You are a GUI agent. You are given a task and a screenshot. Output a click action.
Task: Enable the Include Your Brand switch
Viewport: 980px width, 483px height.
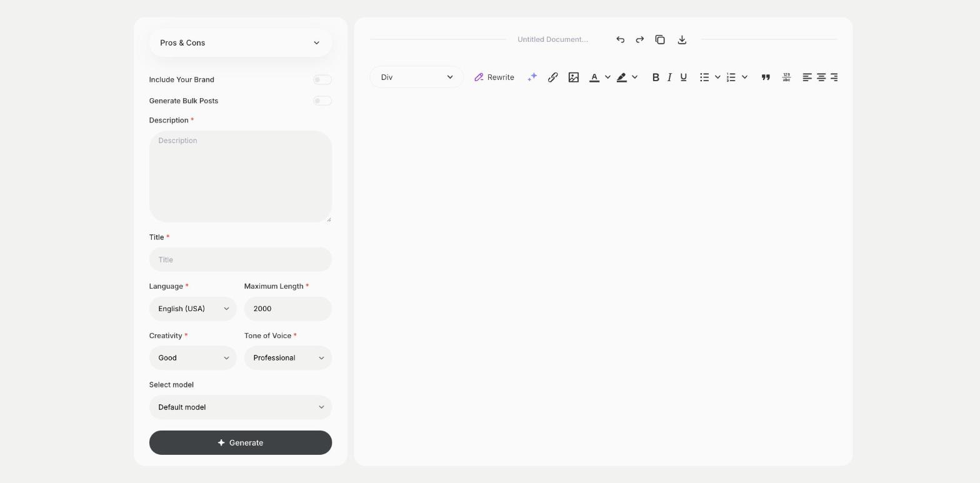pos(322,79)
